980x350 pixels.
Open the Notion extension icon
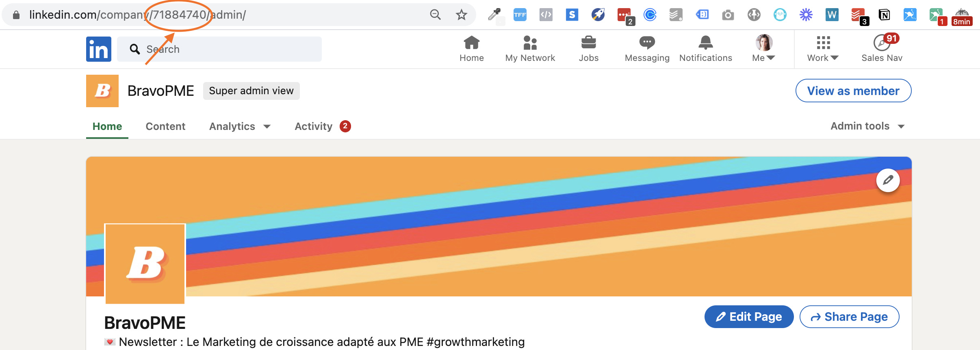click(x=885, y=15)
